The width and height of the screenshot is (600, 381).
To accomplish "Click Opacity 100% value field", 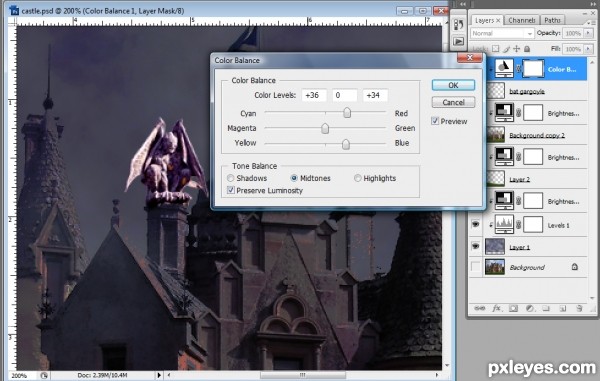I will (573, 33).
